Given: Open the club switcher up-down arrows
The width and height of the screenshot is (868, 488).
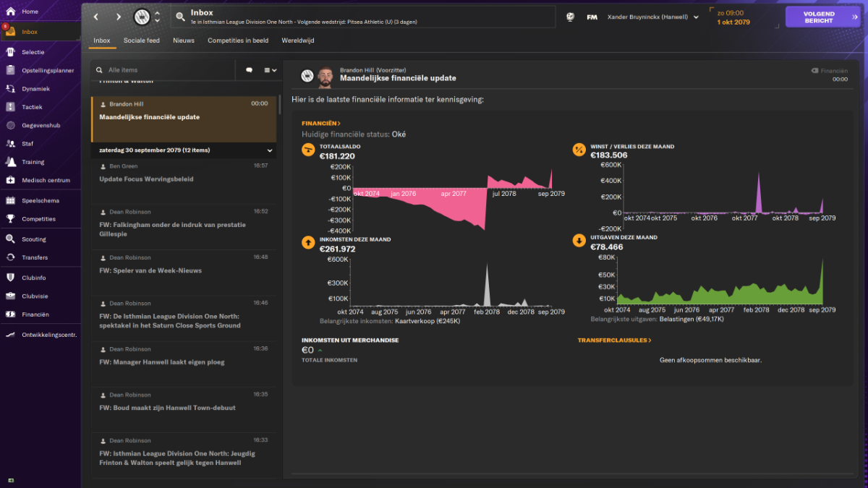Looking at the screenshot, I should [x=158, y=17].
